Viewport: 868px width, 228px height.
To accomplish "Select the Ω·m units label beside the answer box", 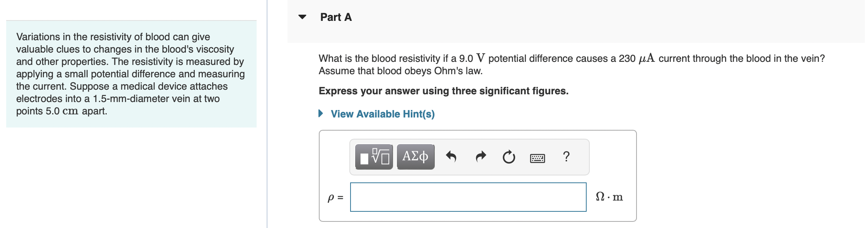I will [x=610, y=197].
